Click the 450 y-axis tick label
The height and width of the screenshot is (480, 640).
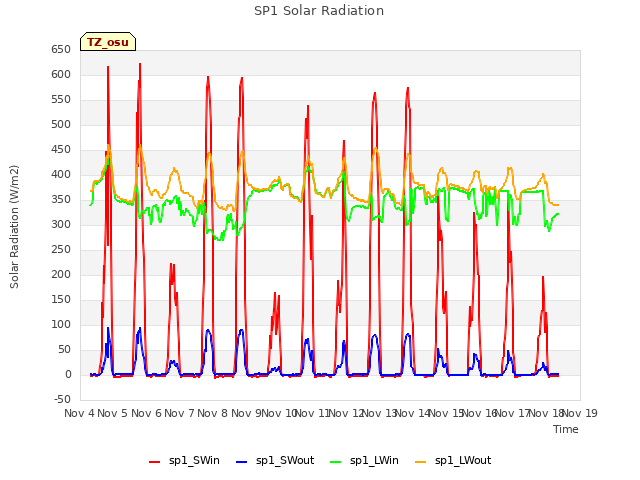(61, 150)
